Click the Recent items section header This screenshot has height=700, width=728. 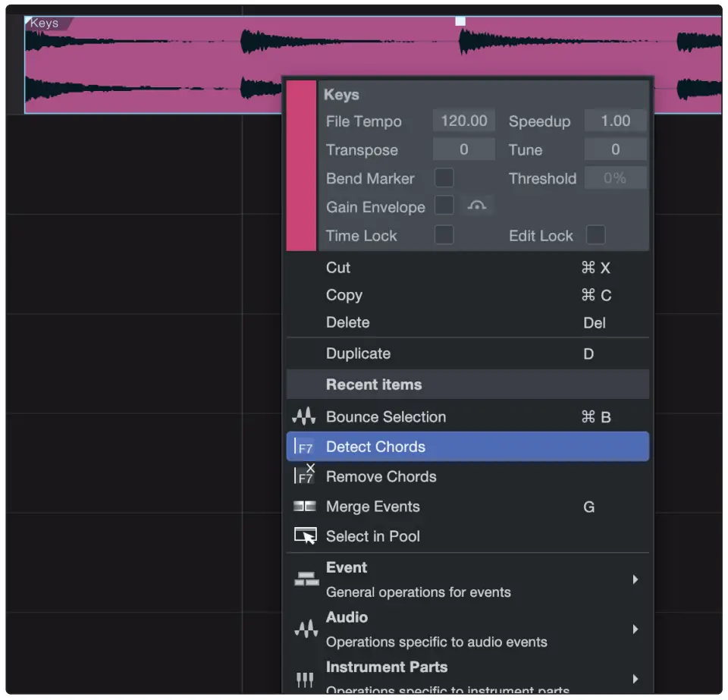click(468, 385)
